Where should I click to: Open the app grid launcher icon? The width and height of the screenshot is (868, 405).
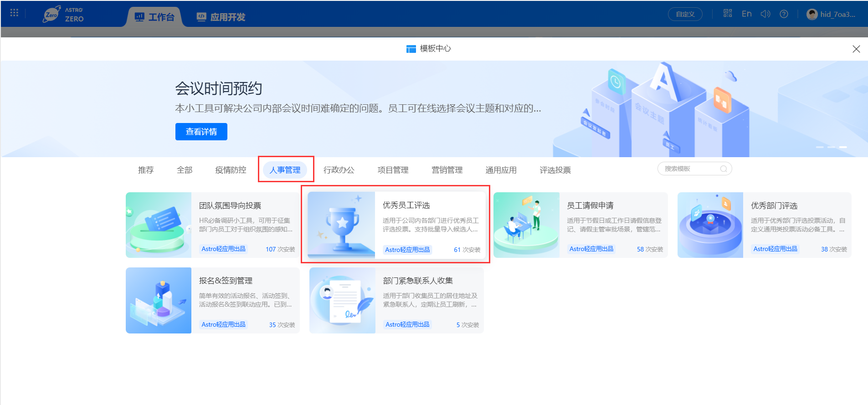click(14, 13)
